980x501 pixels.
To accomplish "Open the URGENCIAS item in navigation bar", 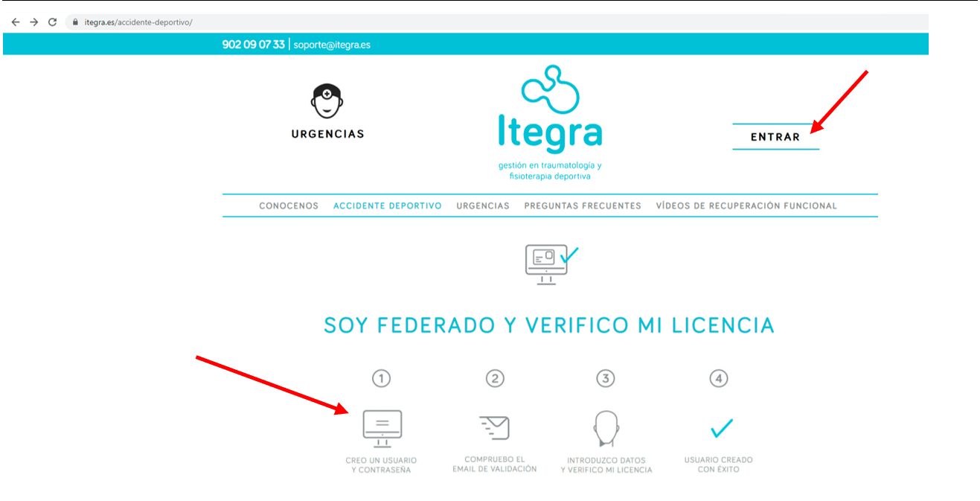I will [483, 205].
